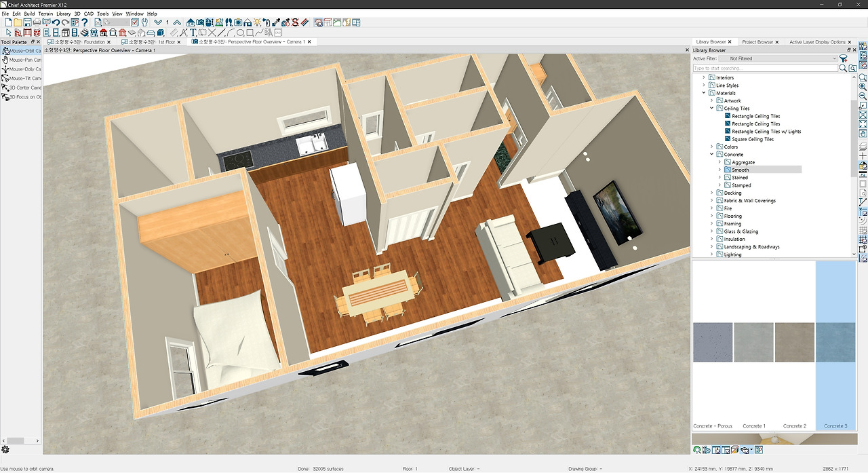
Task: Click the Active Filter funnel icon
Action: point(844,58)
